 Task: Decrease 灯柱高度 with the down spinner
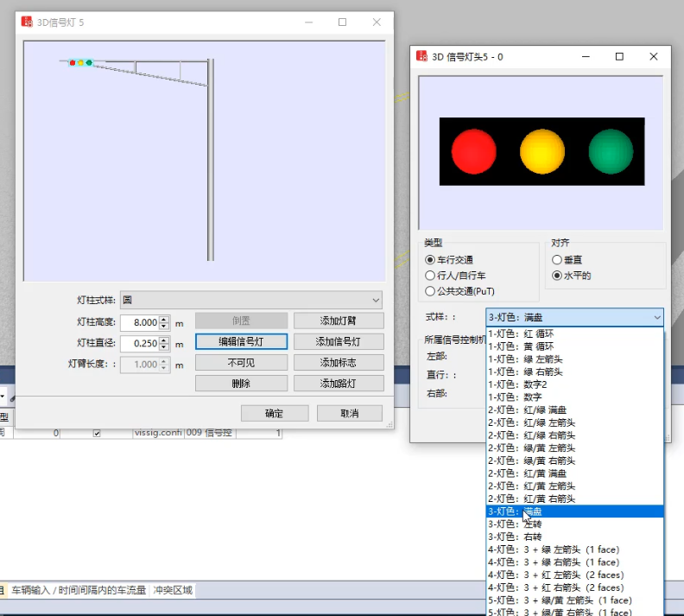164,326
